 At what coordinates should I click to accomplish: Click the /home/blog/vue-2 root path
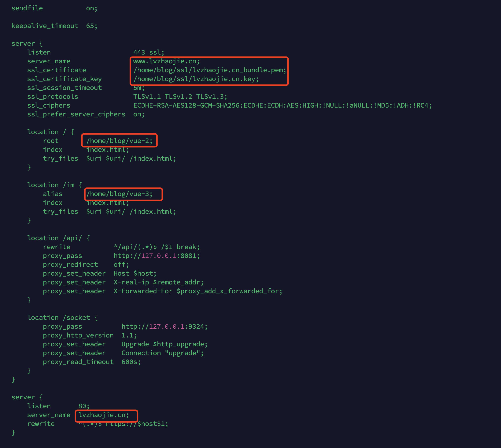[x=119, y=141]
